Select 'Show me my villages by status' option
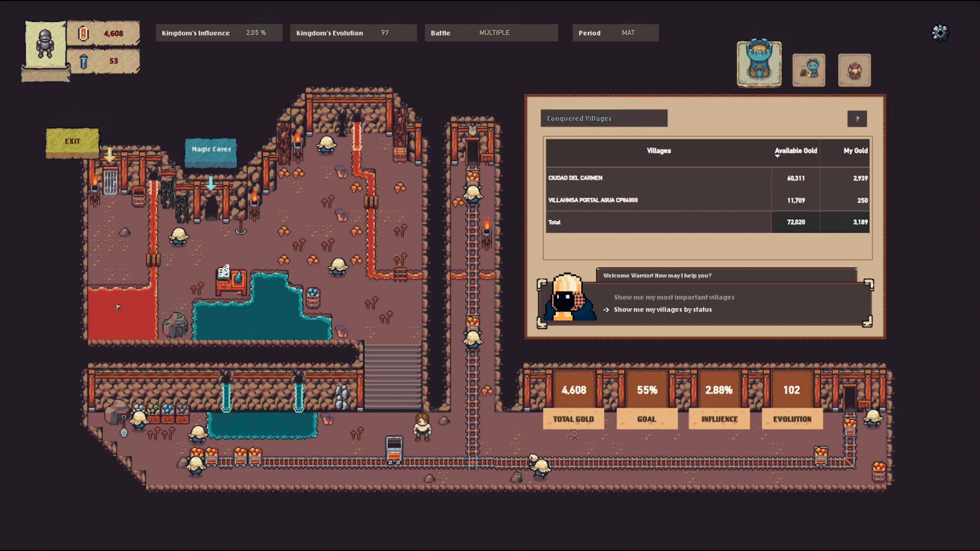Image resolution: width=980 pixels, height=551 pixels. tap(663, 310)
